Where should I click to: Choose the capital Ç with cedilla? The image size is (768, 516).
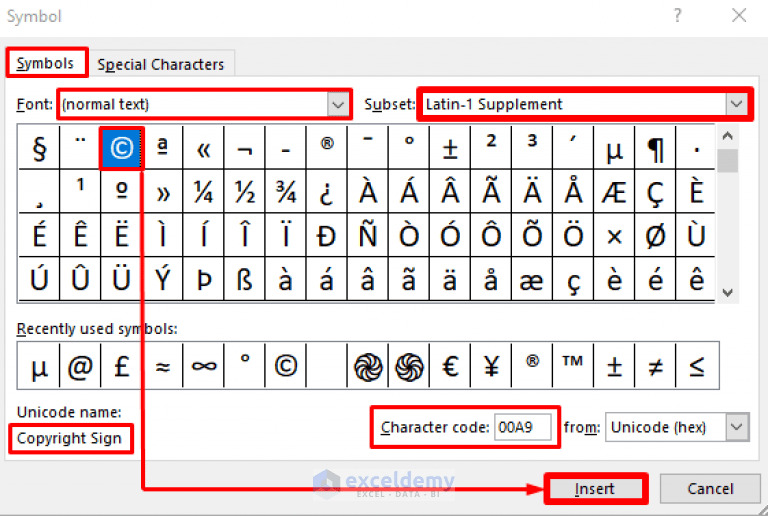pos(655,191)
